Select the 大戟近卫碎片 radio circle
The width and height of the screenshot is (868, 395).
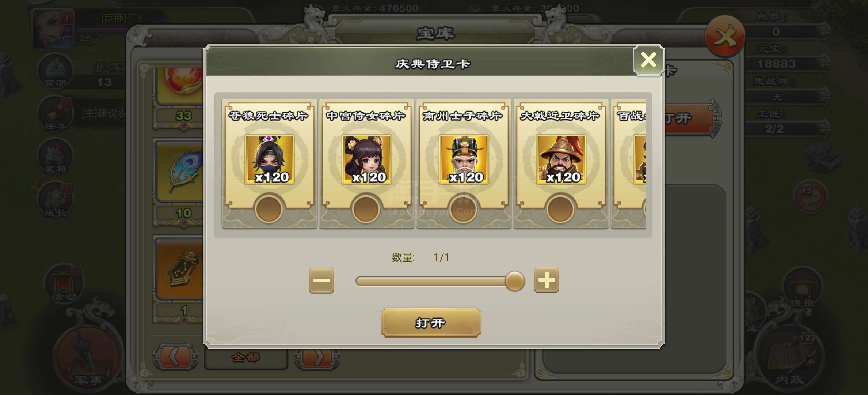pos(560,209)
